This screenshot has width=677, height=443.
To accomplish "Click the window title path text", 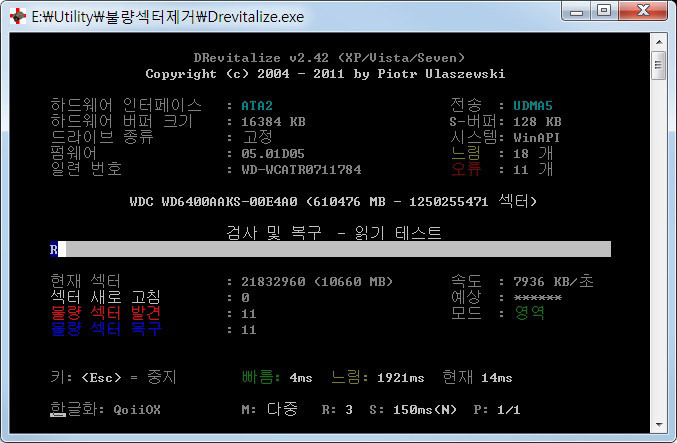I will click(x=168, y=17).
